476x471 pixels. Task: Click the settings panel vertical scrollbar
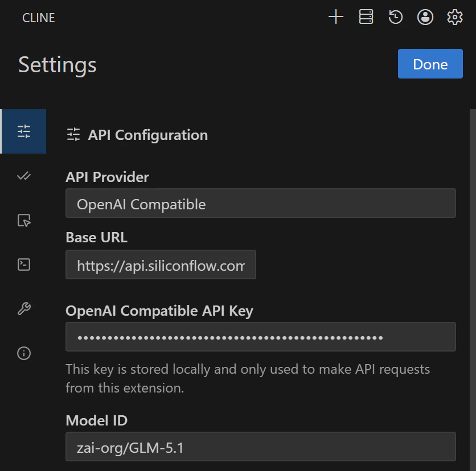[x=473, y=284]
